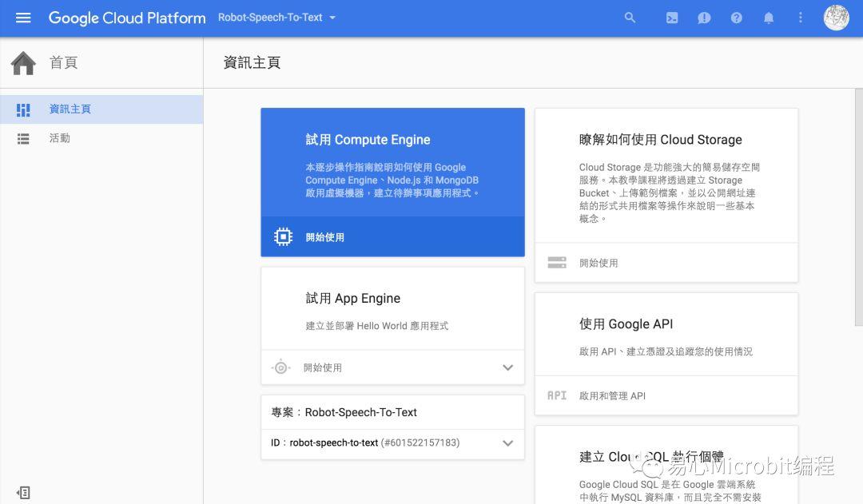The width and height of the screenshot is (863, 504).
Task: Click the project ID robot-speech-to-text text
Action: (x=333, y=442)
